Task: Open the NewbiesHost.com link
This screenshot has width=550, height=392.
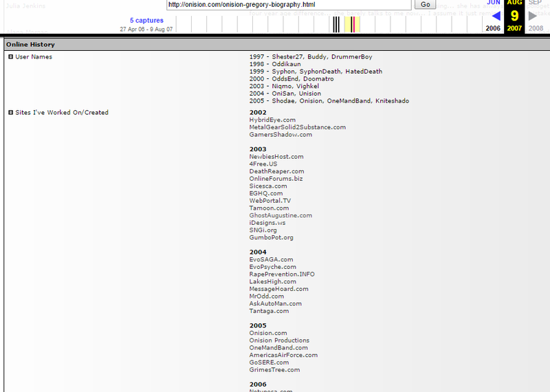Action: [276, 157]
